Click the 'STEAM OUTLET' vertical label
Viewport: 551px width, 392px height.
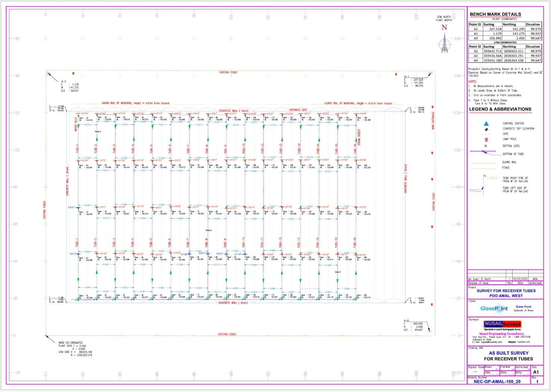[x=359, y=137]
